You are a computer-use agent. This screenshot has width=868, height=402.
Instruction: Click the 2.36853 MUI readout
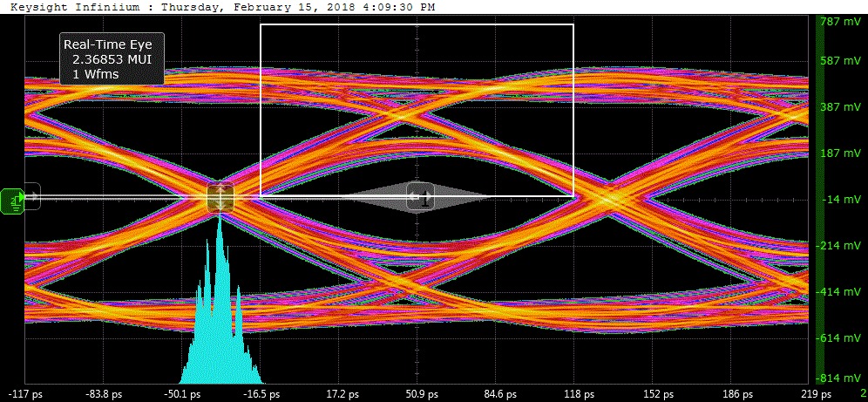(112, 59)
